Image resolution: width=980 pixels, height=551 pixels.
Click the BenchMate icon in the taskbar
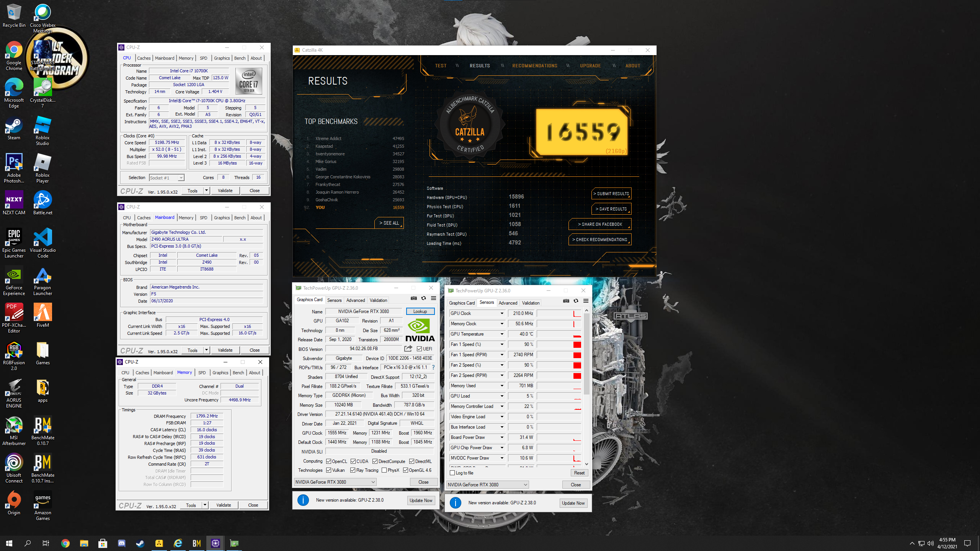[197, 543]
